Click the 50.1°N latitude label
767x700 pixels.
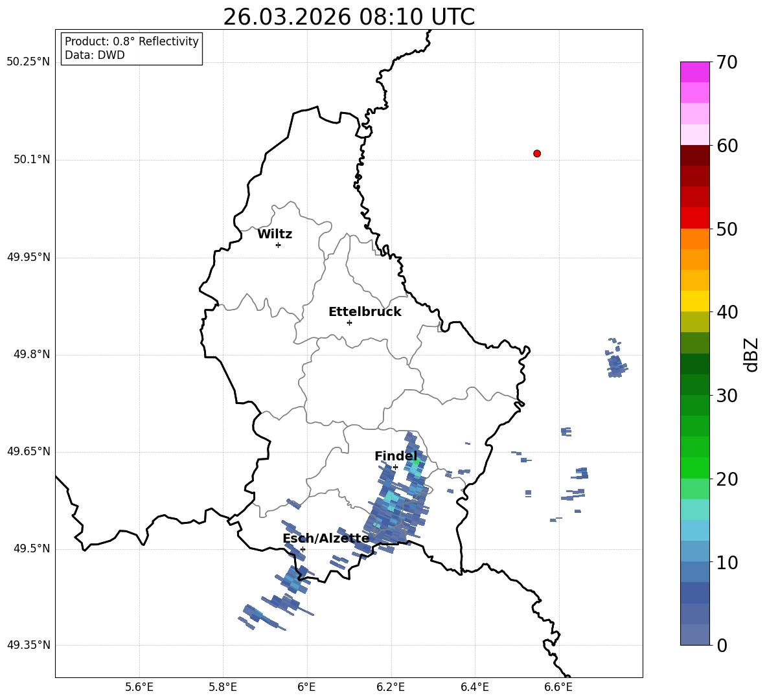coord(32,159)
